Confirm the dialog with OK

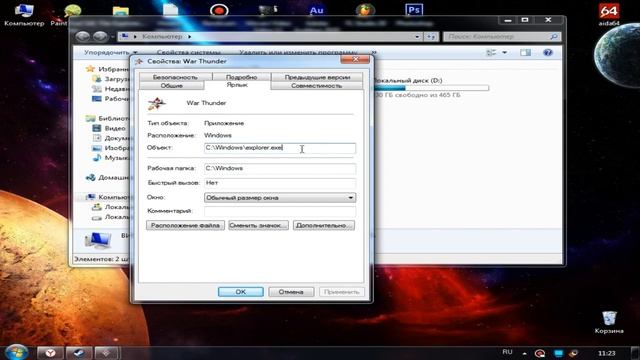240,292
